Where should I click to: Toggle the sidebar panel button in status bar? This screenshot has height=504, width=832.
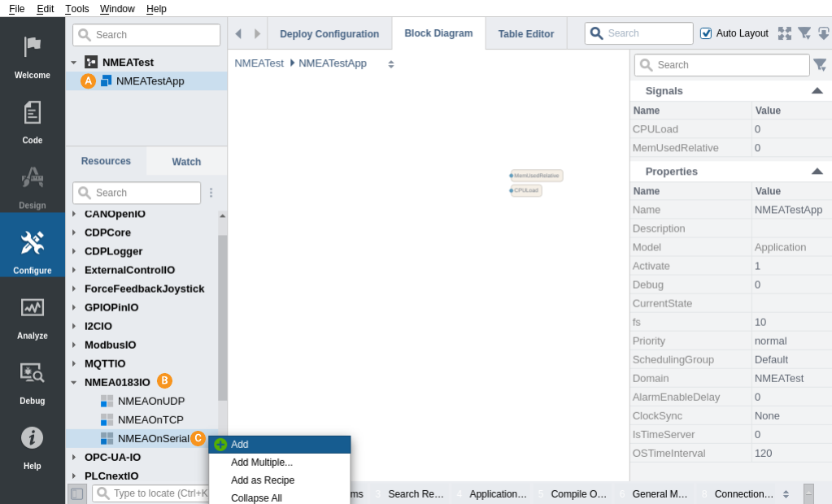coord(77,493)
